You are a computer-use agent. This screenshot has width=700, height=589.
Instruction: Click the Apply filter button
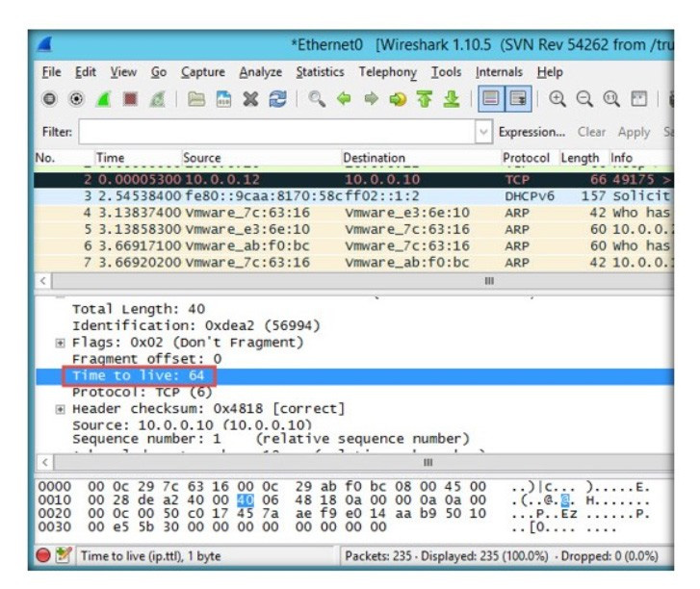click(634, 132)
